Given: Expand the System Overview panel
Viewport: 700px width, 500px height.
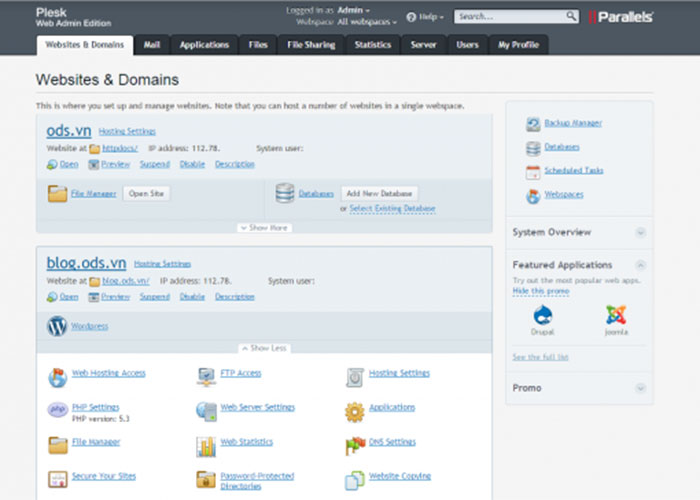Looking at the screenshot, I should click(x=640, y=232).
